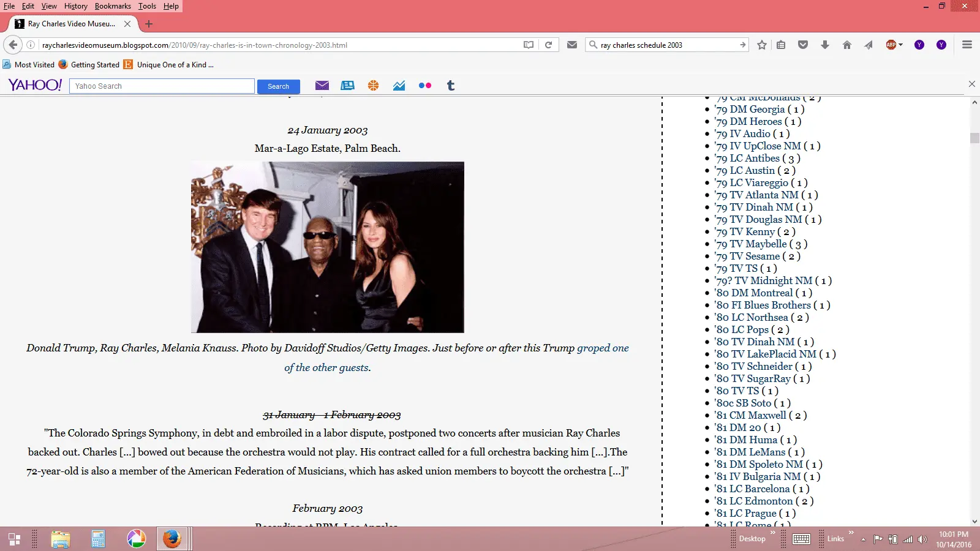Screen dimensions: 980x551
Task: Save page to Pocket
Action: pos(803,45)
